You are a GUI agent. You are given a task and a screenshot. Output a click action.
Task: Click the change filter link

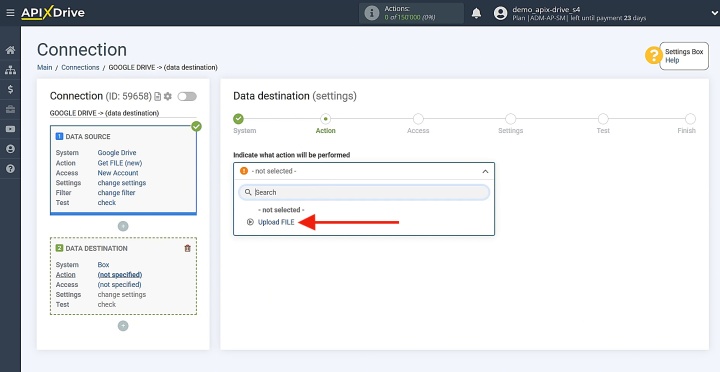pyautogui.click(x=117, y=193)
